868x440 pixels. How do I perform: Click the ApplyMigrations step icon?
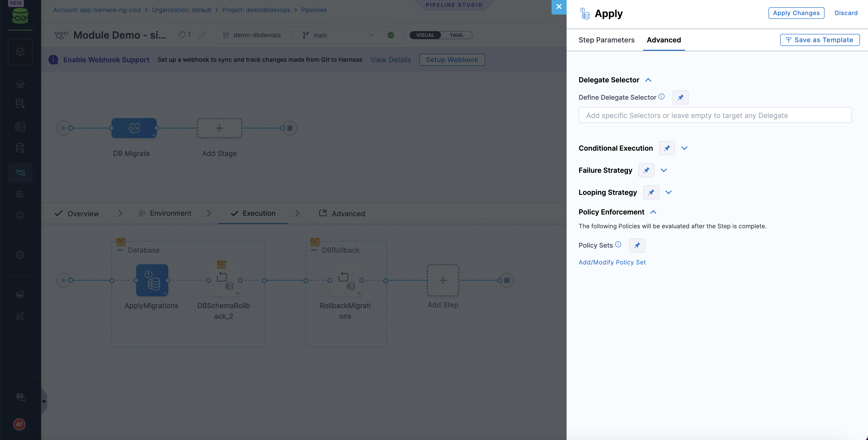click(x=152, y=280)
